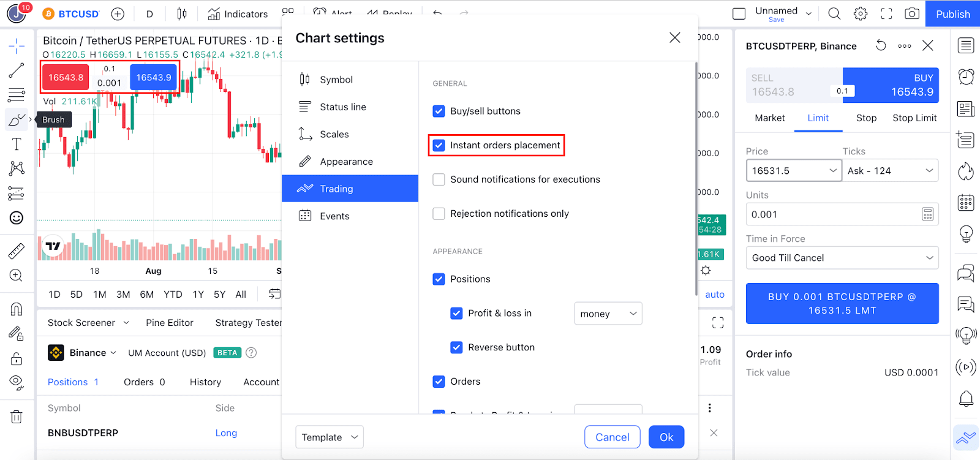
Task: Click the trash icon to remove drawings
Action: pos(17,417)
